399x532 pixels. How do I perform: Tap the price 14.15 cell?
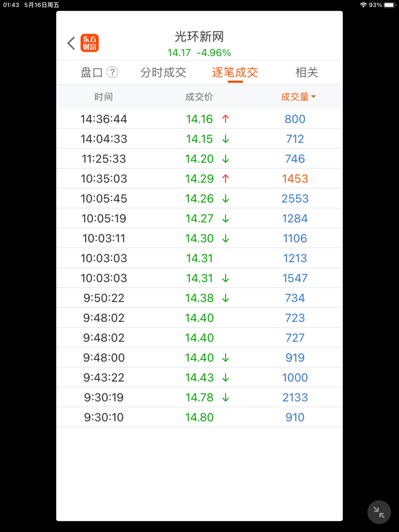199,139
